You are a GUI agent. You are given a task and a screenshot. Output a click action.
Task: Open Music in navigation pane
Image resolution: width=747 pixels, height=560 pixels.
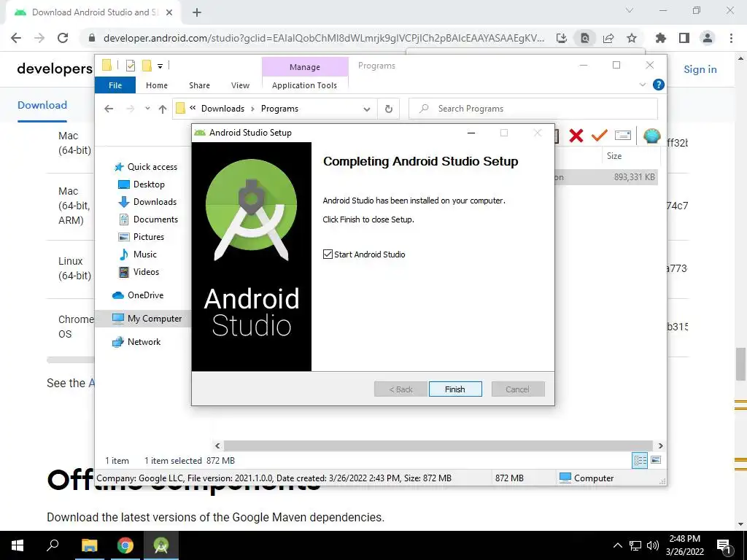point(137,254)
